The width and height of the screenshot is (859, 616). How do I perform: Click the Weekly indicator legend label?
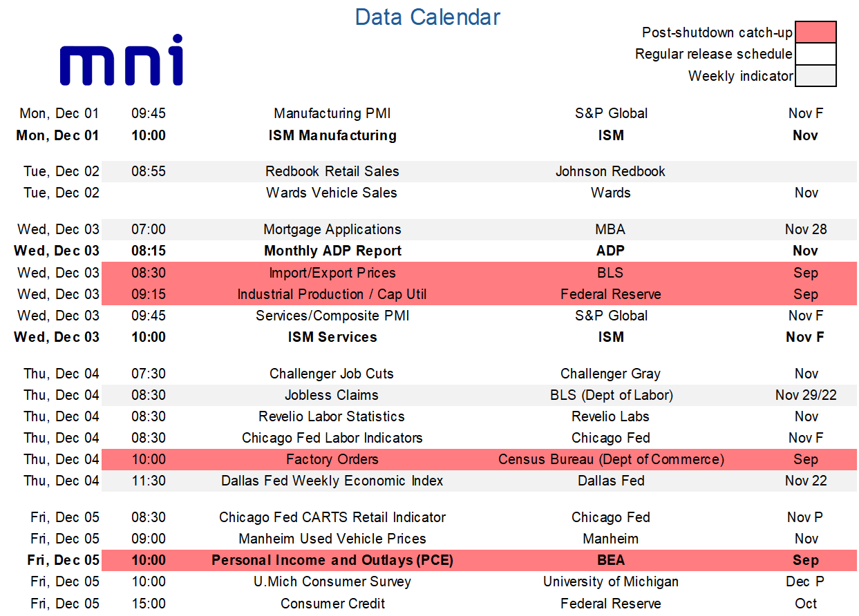(741, 76)
